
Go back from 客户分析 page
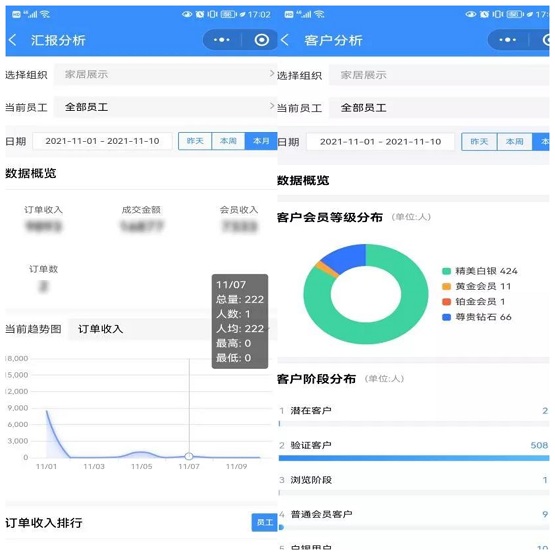285,40
